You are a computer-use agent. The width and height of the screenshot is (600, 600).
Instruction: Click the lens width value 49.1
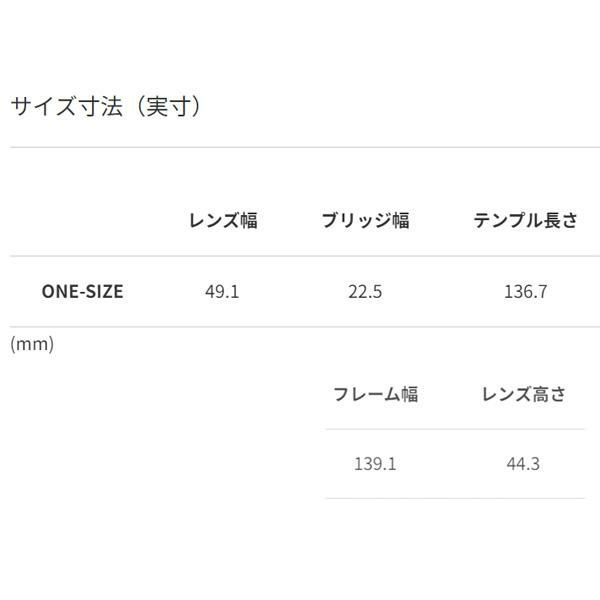[x=222, y=292]
